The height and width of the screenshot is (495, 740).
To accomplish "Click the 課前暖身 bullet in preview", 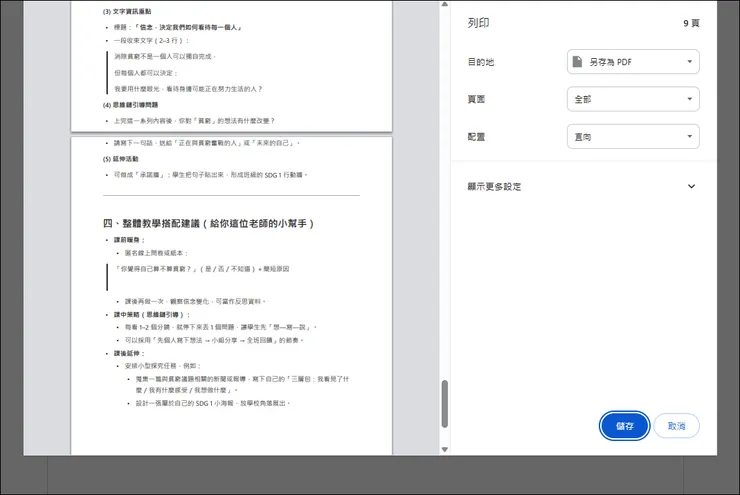I will click(x=129, y=240).
